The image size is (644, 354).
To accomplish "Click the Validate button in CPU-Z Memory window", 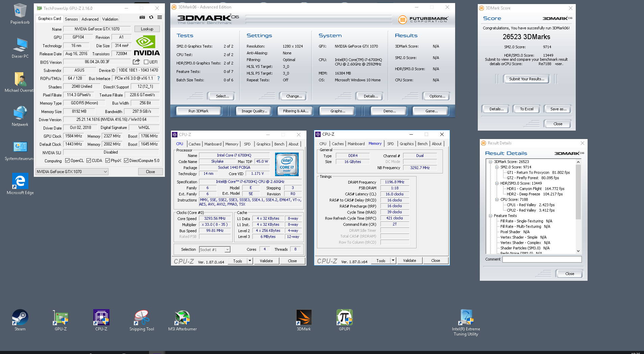I will (x=410, y=261).
